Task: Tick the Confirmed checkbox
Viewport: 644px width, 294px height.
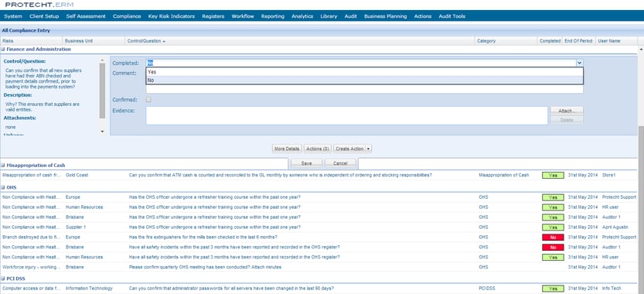Action: pos(148,100)
